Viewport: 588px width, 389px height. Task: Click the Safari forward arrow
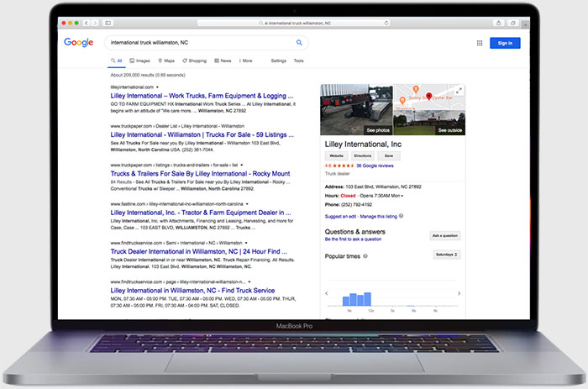(x=95, y=23)
